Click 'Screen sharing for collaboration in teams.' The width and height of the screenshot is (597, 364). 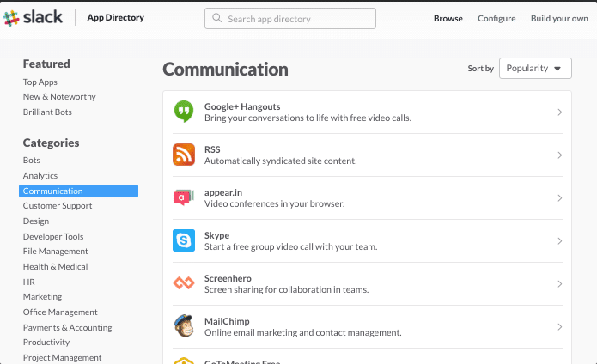(x=286, y=290)
